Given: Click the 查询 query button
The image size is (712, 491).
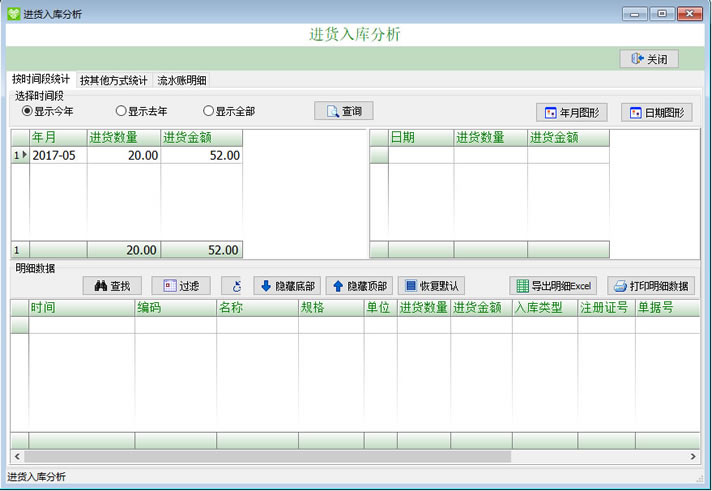Looking at the screenshot, I should click(344, 111).
